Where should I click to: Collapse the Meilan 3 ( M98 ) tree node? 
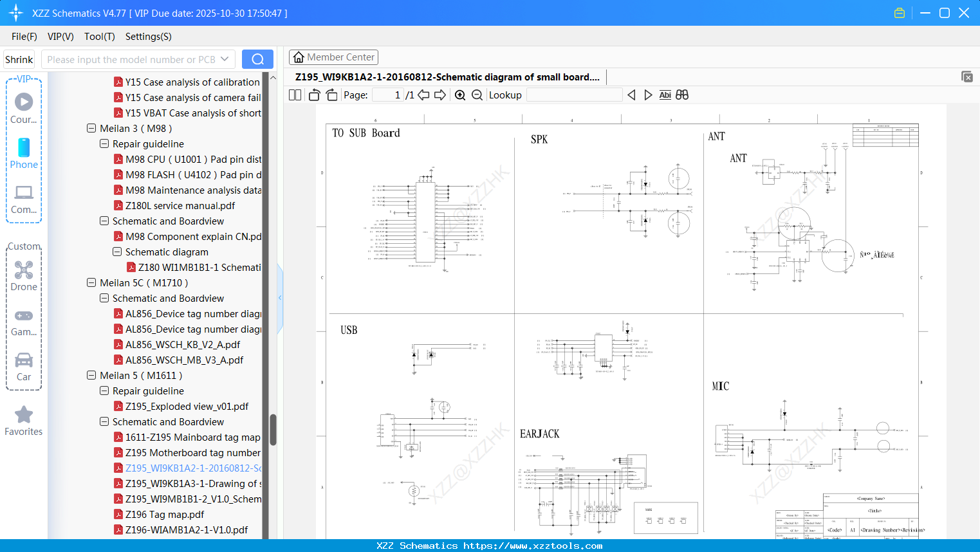coord(91,128)
